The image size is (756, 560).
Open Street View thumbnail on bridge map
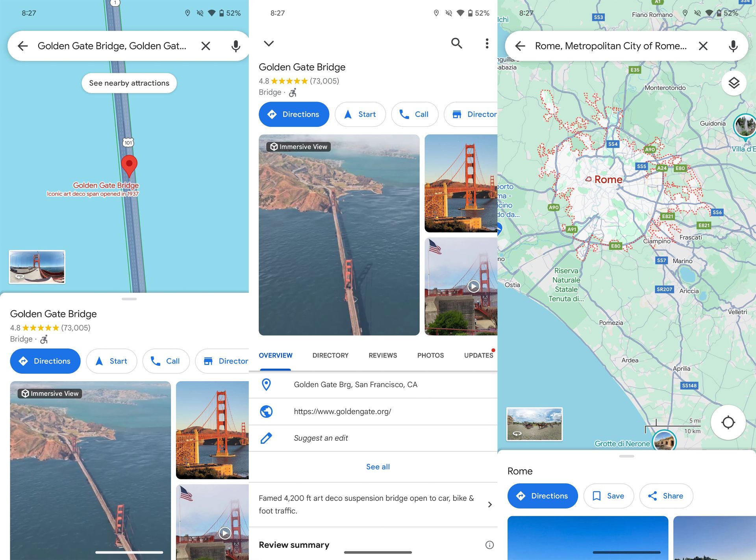[x=37, y=267]
